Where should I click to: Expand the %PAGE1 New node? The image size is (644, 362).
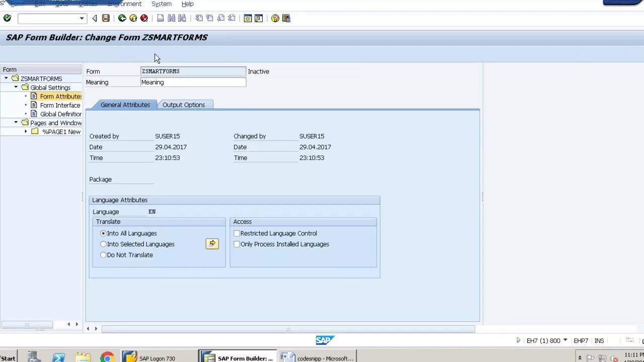tap(26, 132)
